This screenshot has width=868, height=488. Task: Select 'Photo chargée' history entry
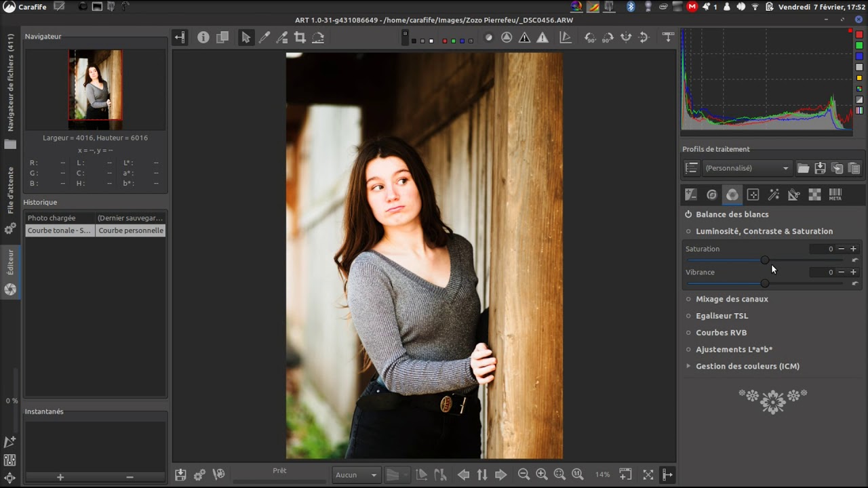pos(96,218)
